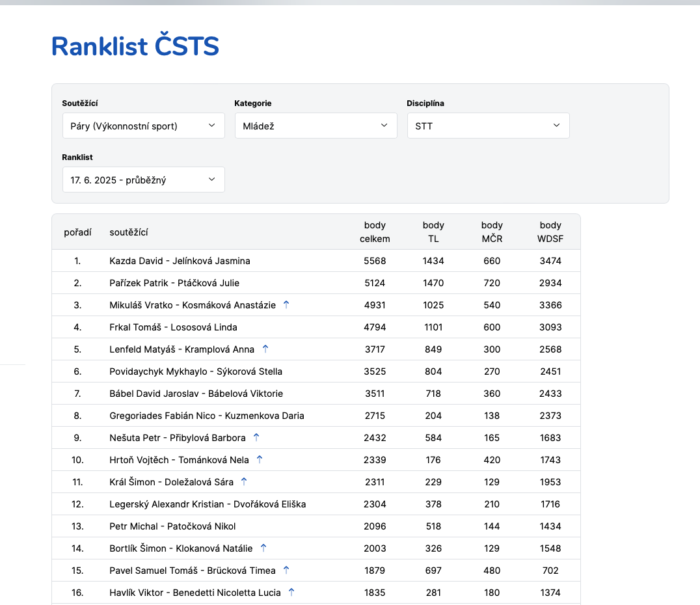Select couple Kazda David - Jelínková Jasmina
The width and height of the screenshot is (700, 605).
click(x=180, y=261)
